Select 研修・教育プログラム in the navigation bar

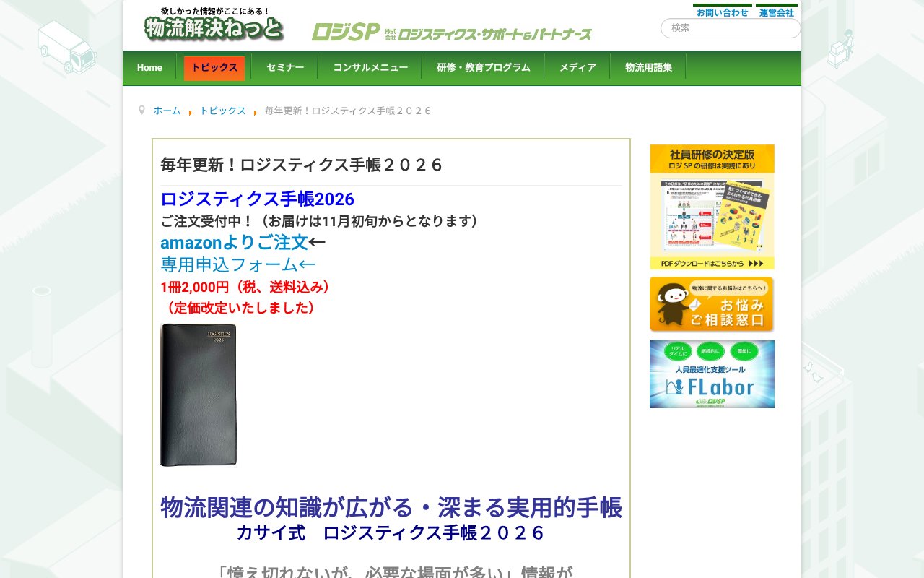pos(483,67)
